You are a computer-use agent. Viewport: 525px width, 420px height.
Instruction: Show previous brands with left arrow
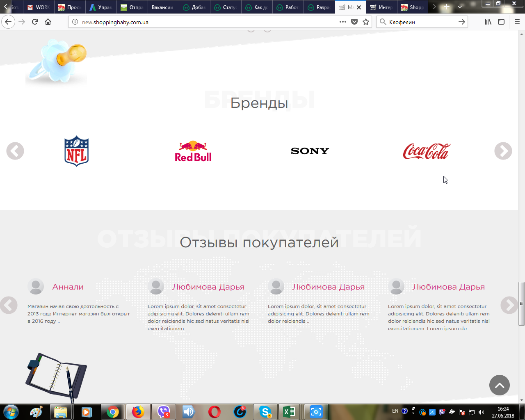tap(15, 151)
